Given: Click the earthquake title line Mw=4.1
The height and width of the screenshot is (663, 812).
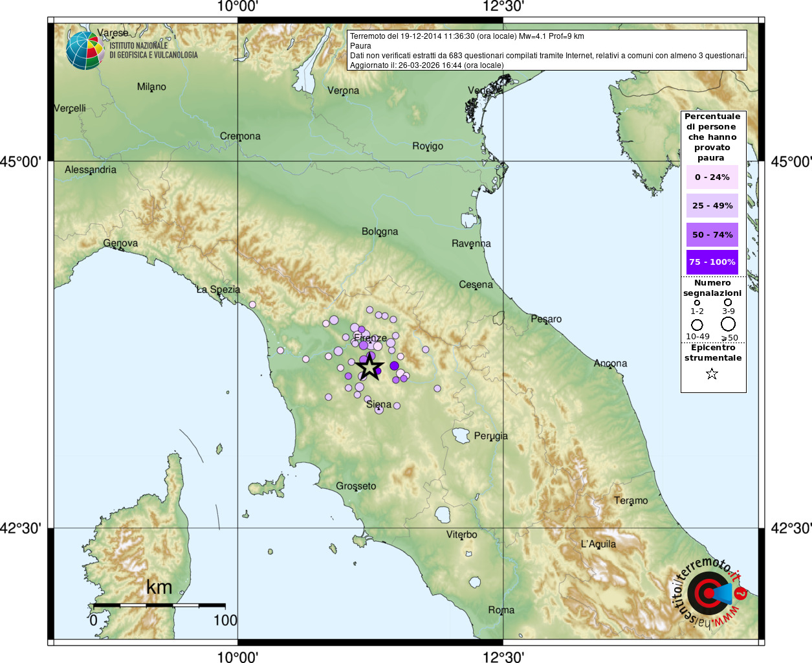Looking at the screenshot, I should [467, 36].
